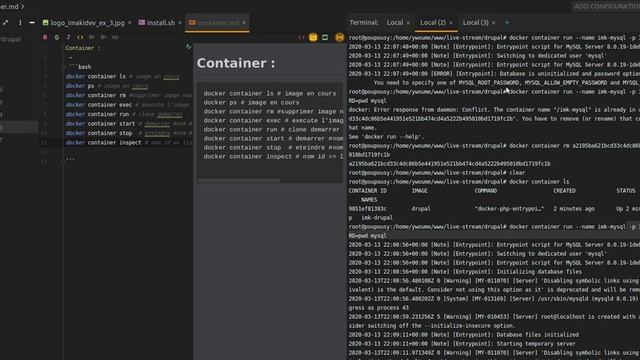The image size is (640, 360).
Task: Click the link chain icon in markdown toolbar
Action: click(116, 37)
